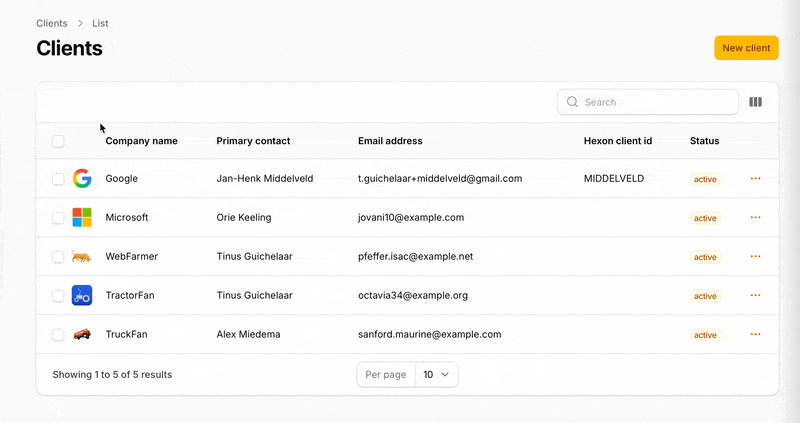Screen dimensions: 800x423
Task: Click the search magnifier icon
Action: click(572, 102)
